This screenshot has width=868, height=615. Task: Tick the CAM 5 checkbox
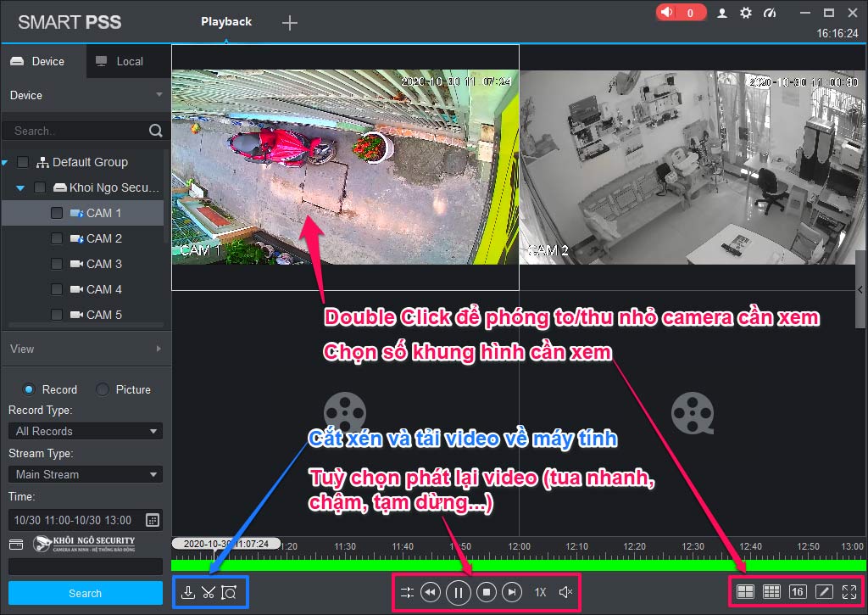[57, 315]
